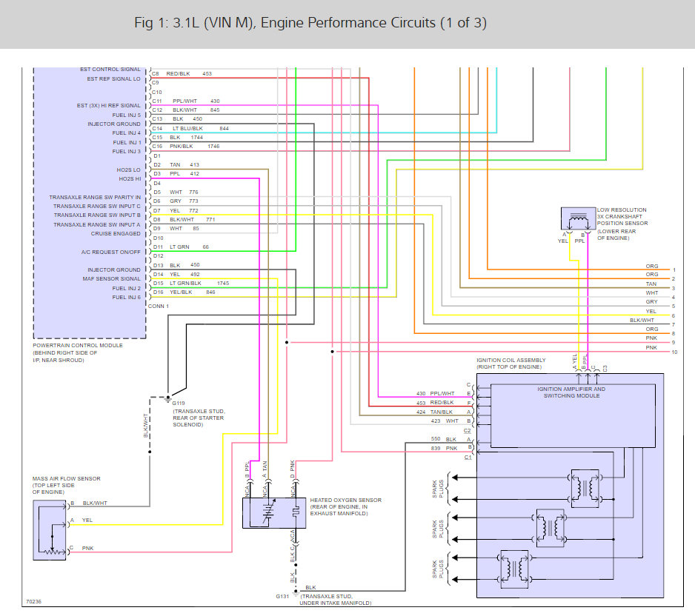Image resolution: width=695 pixels, height=616 pixels.
Task: Select the middle ignition coil winding symbol
Action: click(x=550, y=529)
